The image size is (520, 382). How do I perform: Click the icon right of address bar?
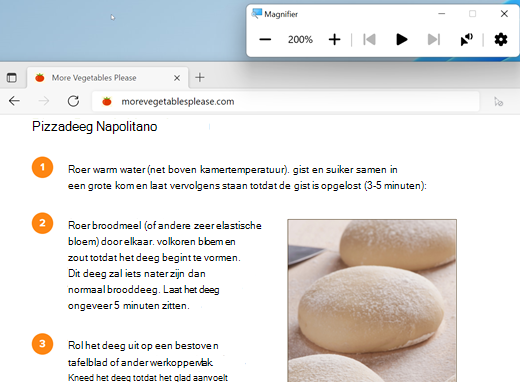(499, 101)
